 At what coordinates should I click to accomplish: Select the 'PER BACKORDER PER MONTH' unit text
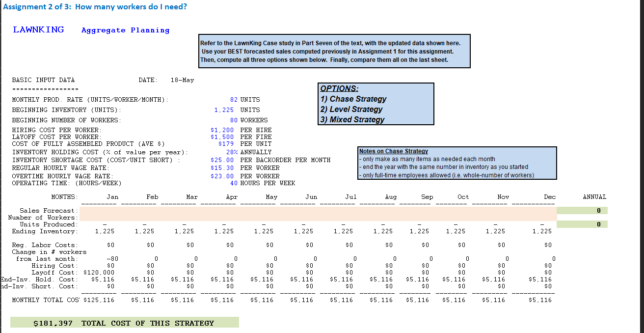point(285,160)
